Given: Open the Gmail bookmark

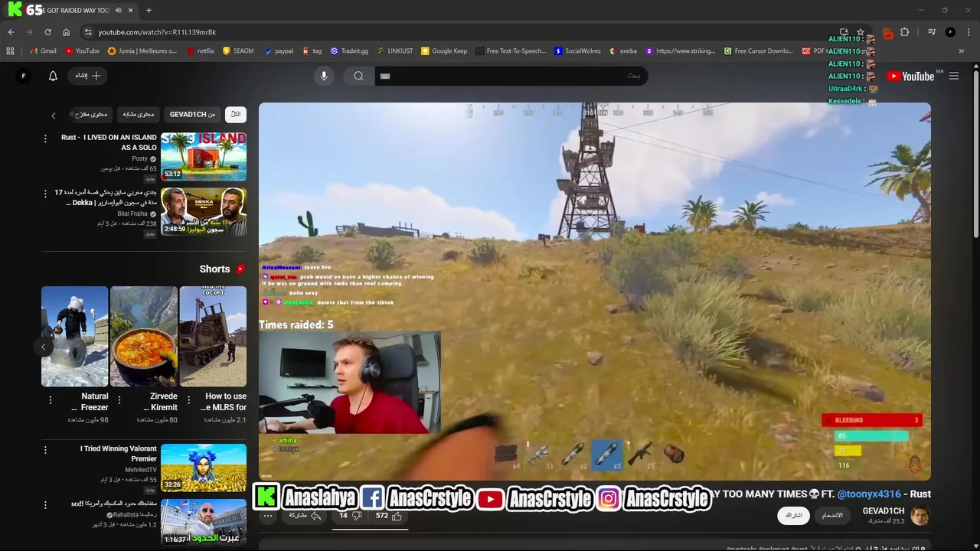Looking at the screenshot, I should coord(43,51).
